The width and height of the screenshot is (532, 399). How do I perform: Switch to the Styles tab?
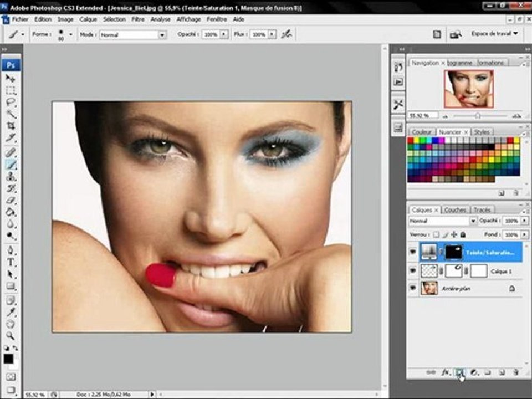[482, 132]
